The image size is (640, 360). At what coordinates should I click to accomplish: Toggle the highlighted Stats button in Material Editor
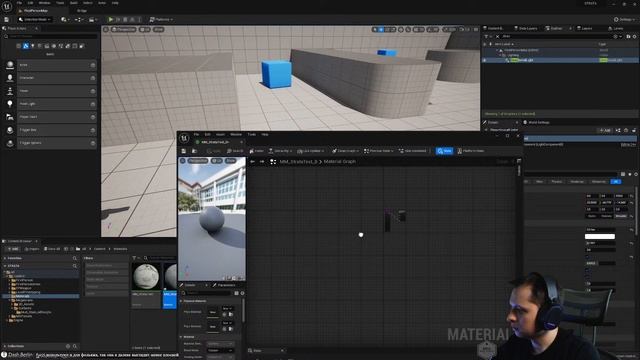click(x=444, y=151)
